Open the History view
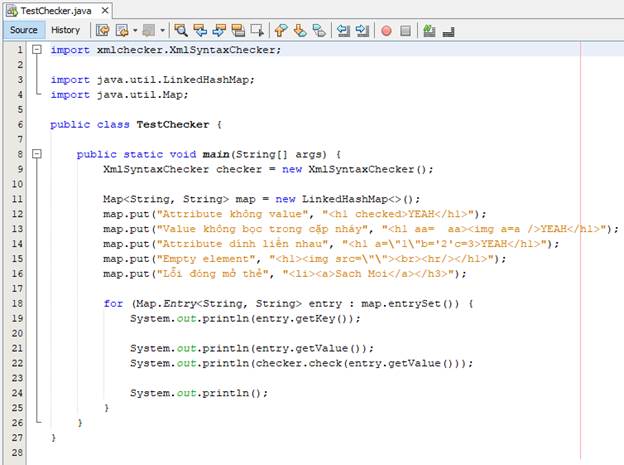 pyautogui.click(x=66, y=30)
